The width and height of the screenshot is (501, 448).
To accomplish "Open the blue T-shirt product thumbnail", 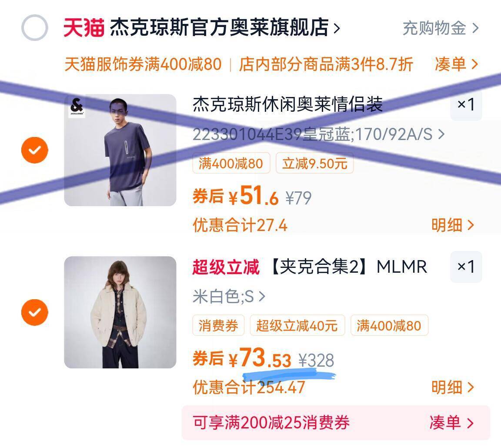I will [x=120, y=150].
